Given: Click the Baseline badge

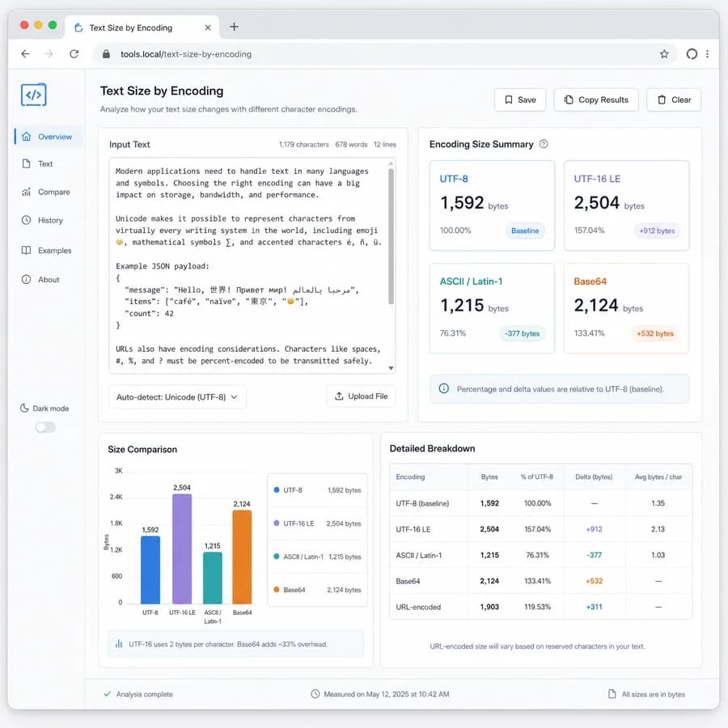Looking at the screenshot, I should (525, 231).
